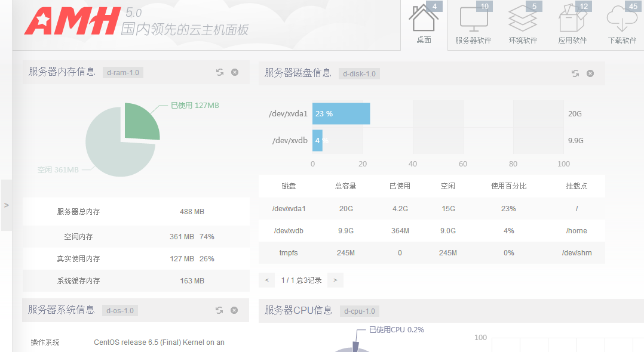Screen dimensions: 644x352
Task: Refresh the 服务器磁盘信息 panel
Action: click(x=575, y=73)
